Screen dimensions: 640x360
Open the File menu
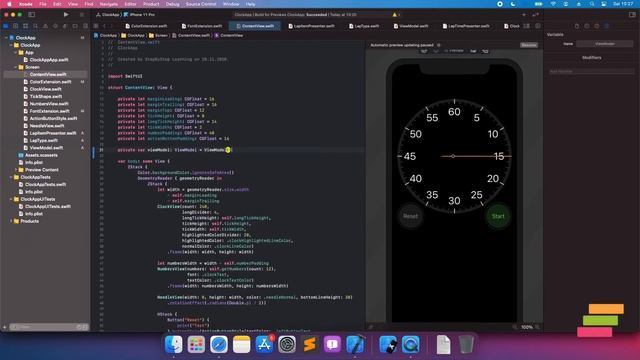click(43, 4)
